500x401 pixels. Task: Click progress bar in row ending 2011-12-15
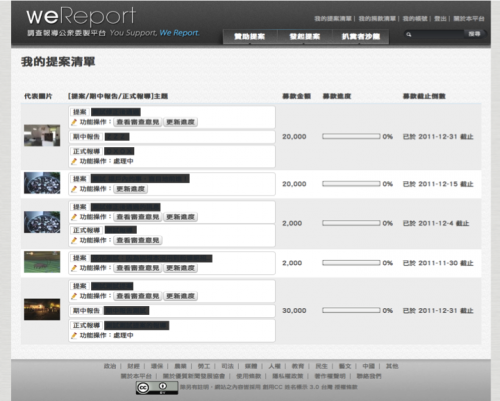coord(351,184)
